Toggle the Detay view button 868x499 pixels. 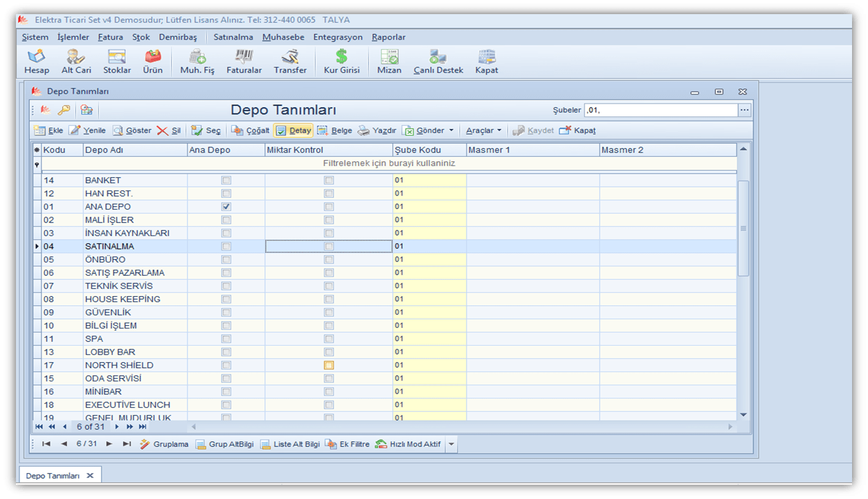(293, 131)
